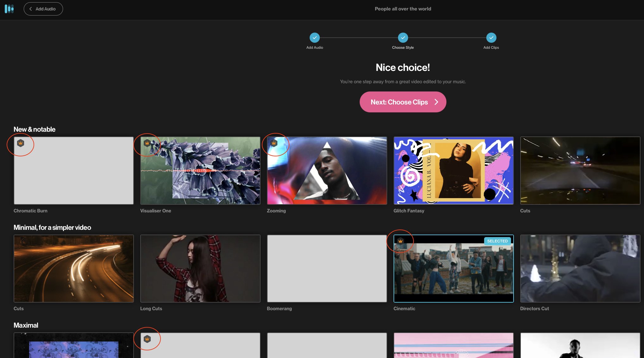Click crown icon in the Maximal row

click(x=147, y=339)
